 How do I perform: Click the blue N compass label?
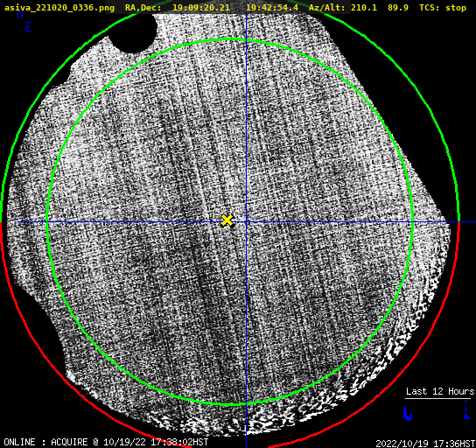20,14
